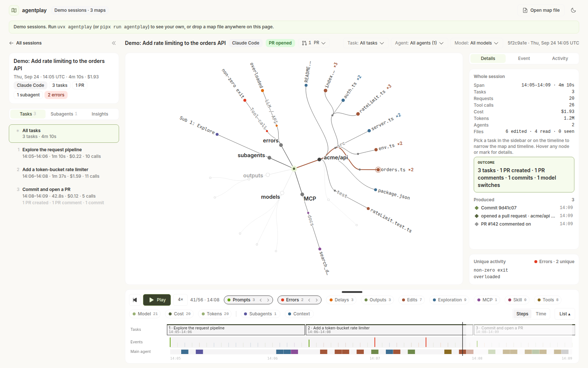Viewport: 588px width, 368px height.
Task: Select the subagents hub node on the map
Action: 269,158
